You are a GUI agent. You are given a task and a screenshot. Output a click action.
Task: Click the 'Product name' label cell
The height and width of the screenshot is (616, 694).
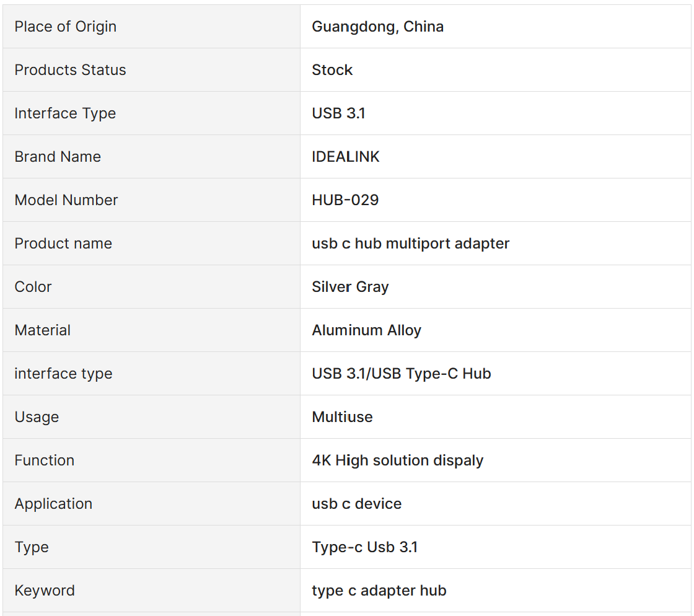pyautogui.click(x=63, y=244)
